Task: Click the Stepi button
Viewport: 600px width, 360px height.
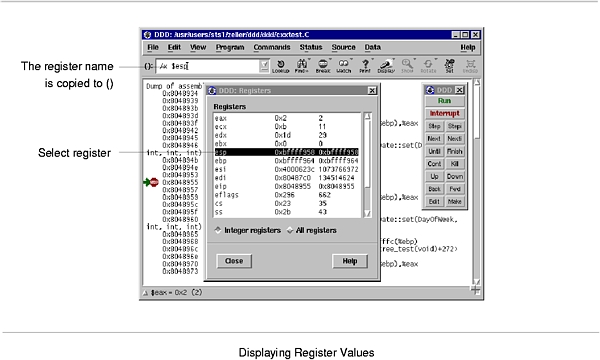Action: (x=455, y=126)
